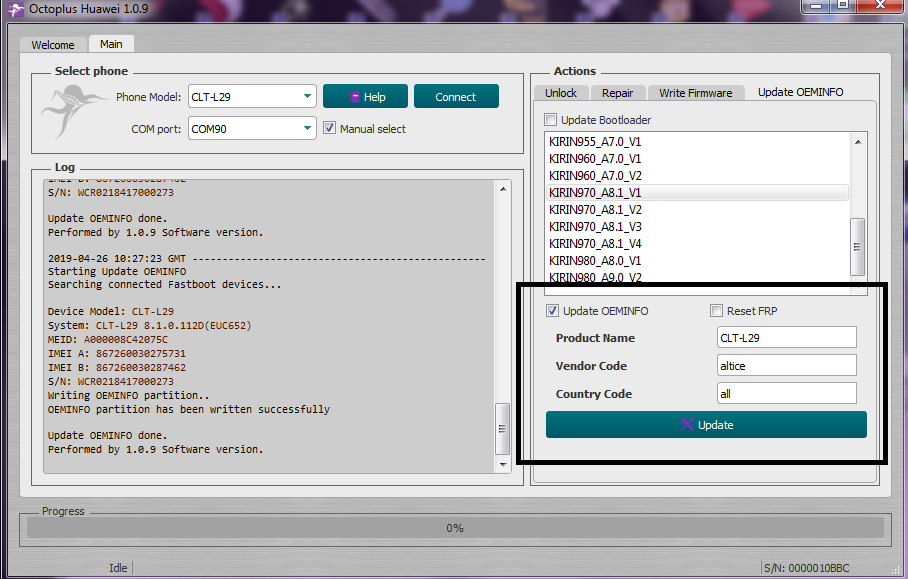
Task: Switch to Write Firmware tab
Action: pyautogui.click(x=695, y=93)
